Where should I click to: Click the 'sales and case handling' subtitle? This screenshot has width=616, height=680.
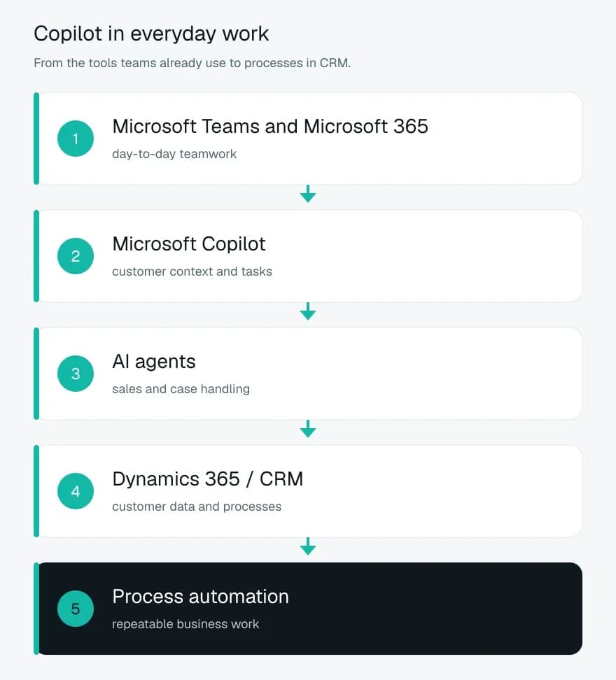(181, 389)
